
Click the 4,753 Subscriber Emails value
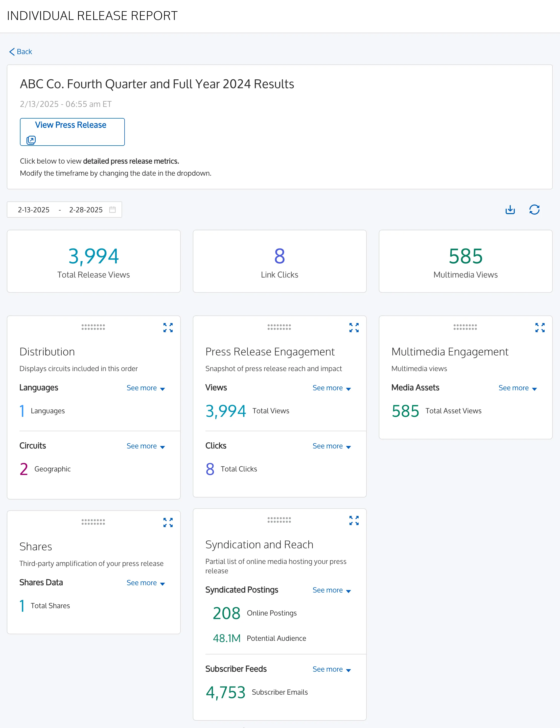click(226, 693)
